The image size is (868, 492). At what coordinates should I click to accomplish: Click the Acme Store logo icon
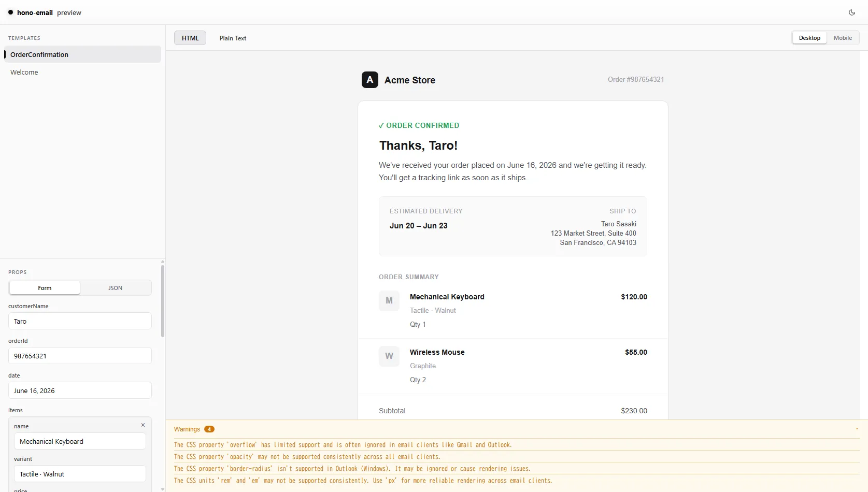[370, 80]
